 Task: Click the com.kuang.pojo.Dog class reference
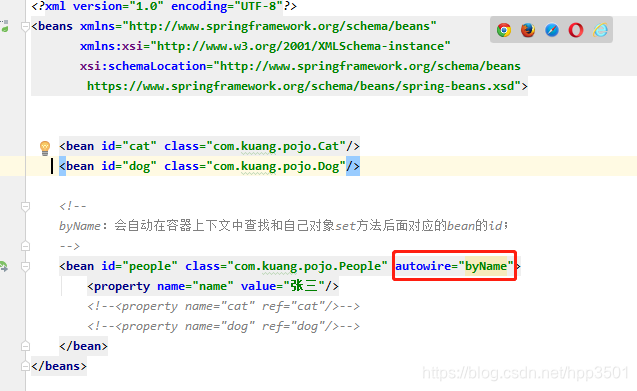tap(276, 166)
